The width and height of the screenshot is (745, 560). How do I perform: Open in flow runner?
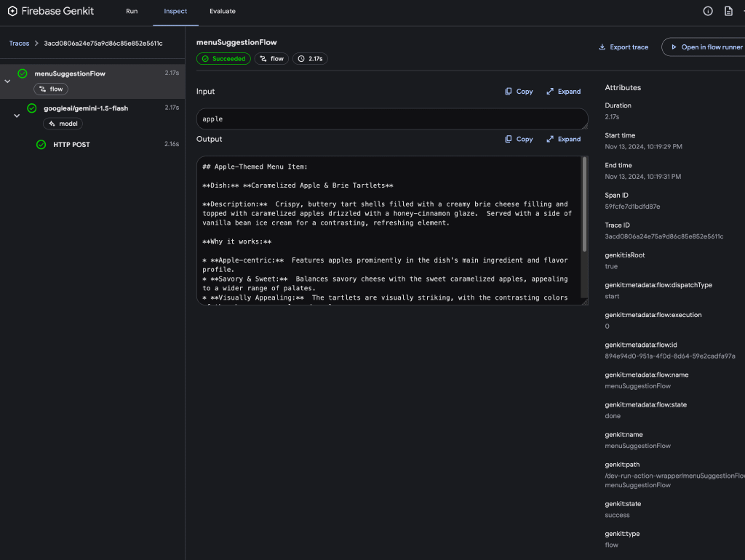point(704,46)
